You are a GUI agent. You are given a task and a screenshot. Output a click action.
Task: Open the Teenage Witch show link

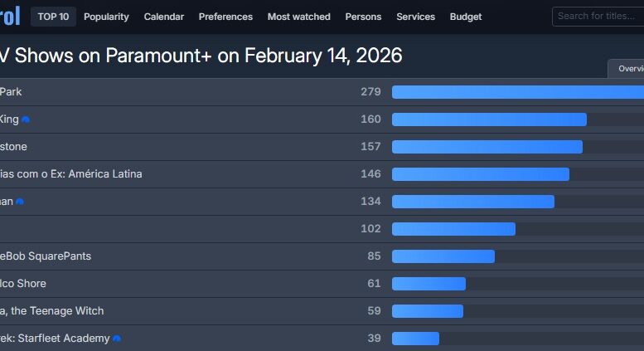coord(52,311)
